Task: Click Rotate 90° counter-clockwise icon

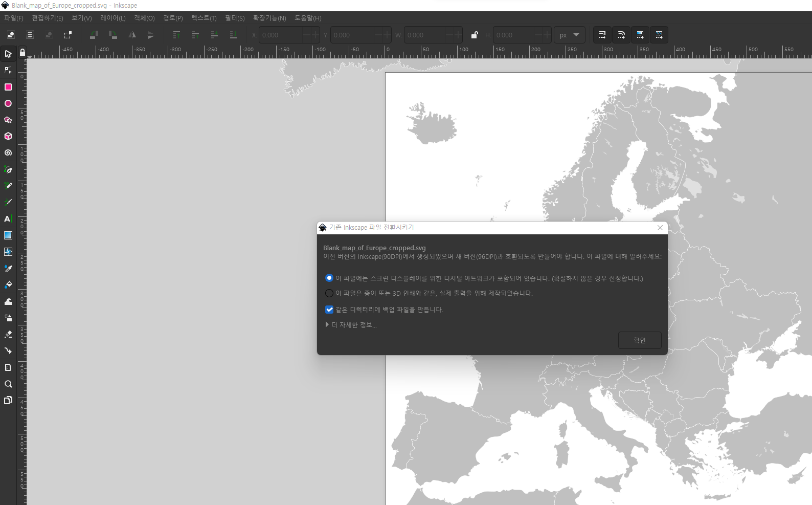Action: 94,35
